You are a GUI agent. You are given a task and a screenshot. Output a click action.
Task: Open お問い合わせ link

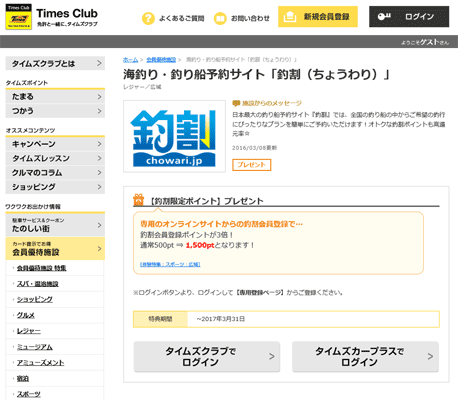pos(250,18)
